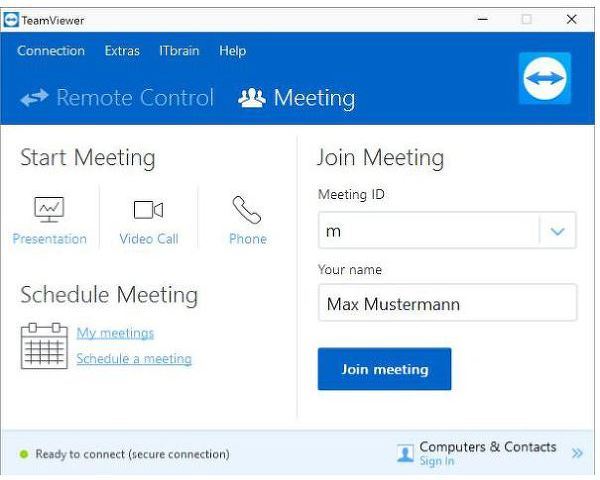Click the Your name field label

(350, 269)
